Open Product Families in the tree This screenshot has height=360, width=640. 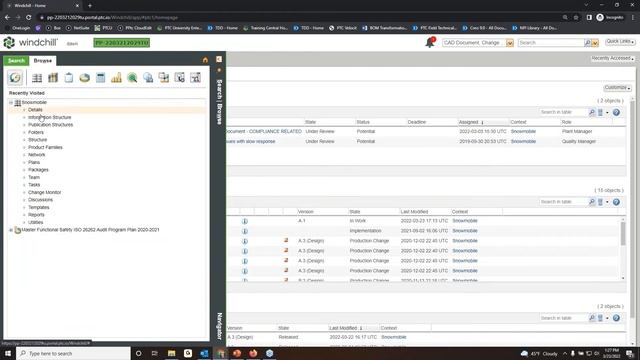(x=45, y=147)
